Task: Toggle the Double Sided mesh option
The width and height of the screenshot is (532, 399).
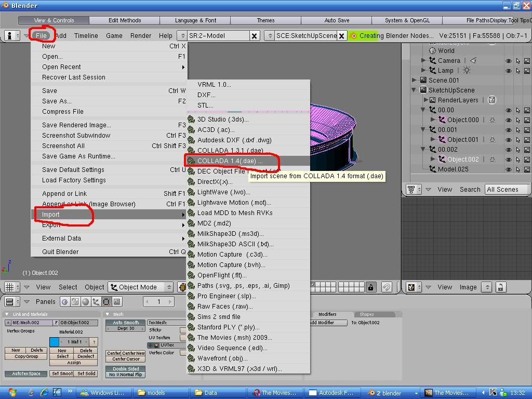Action: [126, 369]
